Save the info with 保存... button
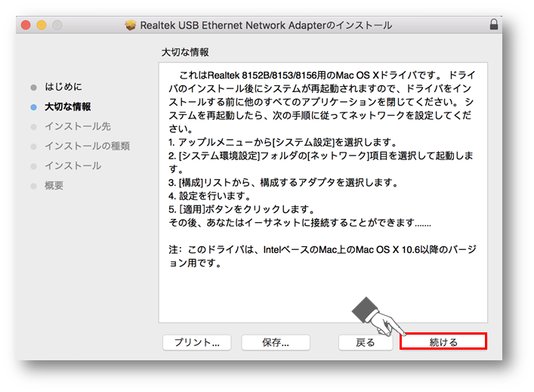 click(x=276, y=342)
